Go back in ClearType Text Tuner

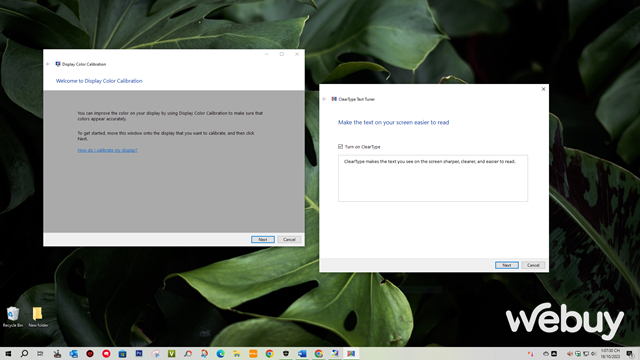[324, 99]
